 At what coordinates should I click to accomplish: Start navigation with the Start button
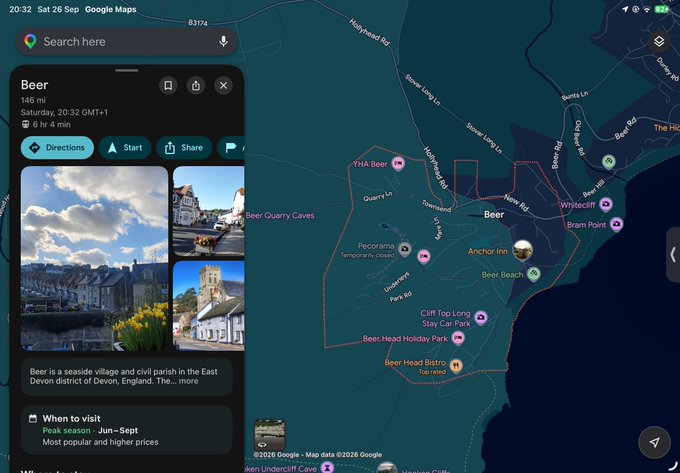coord(125,147)
